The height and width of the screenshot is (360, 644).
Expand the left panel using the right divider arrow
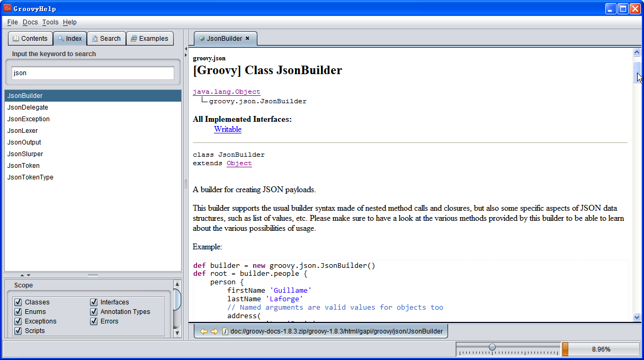coord(186,56)
